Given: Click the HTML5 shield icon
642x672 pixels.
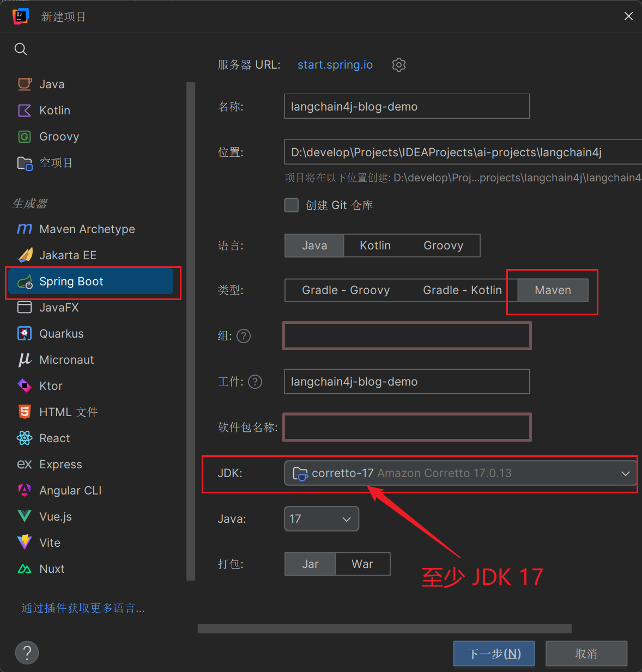Looking at the screenshot, I should (x=25, y=412).
